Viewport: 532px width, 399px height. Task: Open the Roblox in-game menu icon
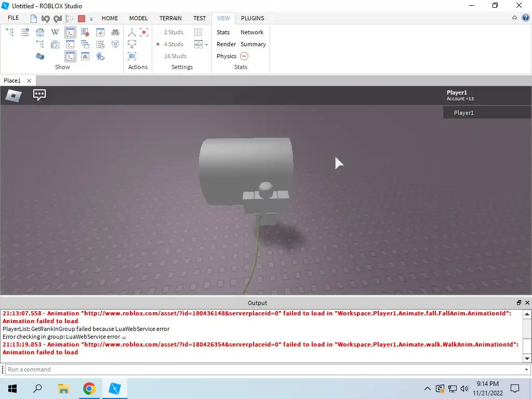pos(14,96)
